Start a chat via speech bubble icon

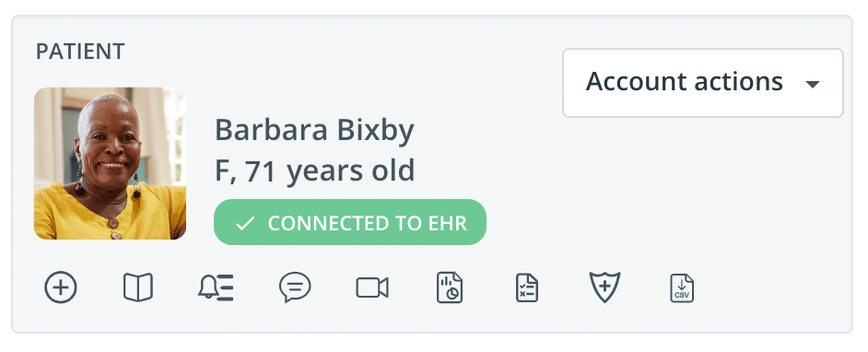[x=295, y=287]
